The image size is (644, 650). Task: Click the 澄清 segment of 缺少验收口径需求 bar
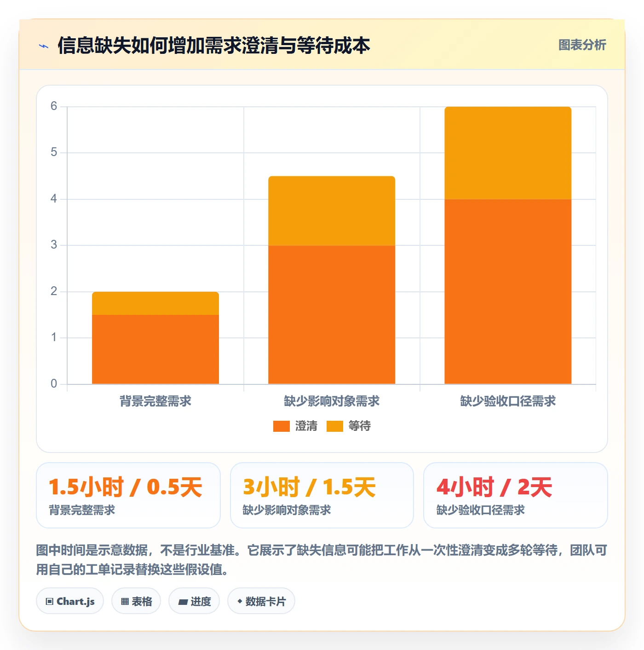(508, 291)
